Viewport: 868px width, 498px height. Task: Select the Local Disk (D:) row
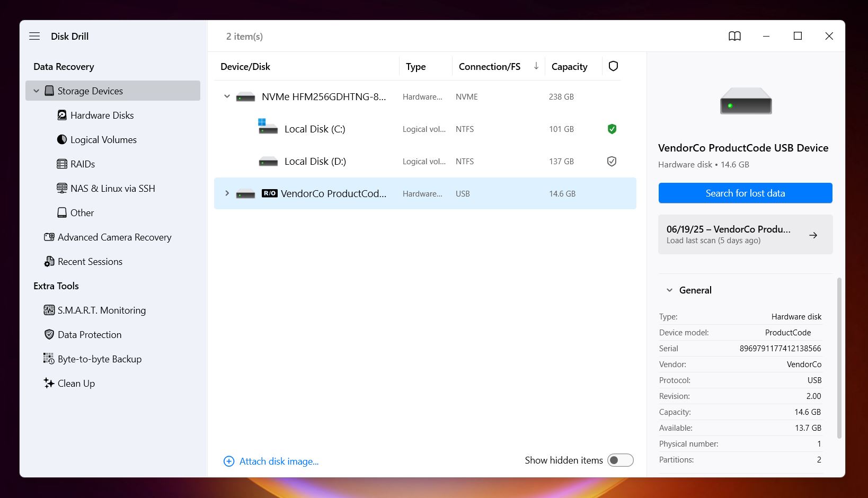point(425,161)
